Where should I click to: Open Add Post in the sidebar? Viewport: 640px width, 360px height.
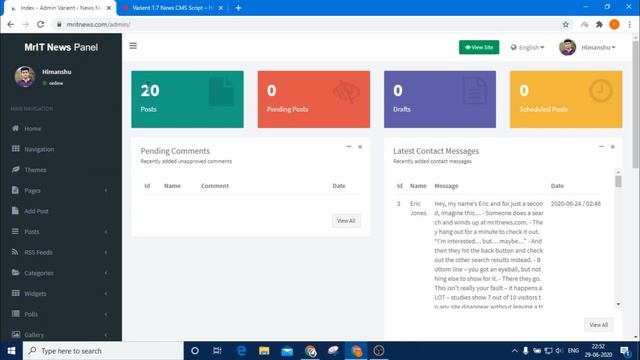(x=36, y=211)
